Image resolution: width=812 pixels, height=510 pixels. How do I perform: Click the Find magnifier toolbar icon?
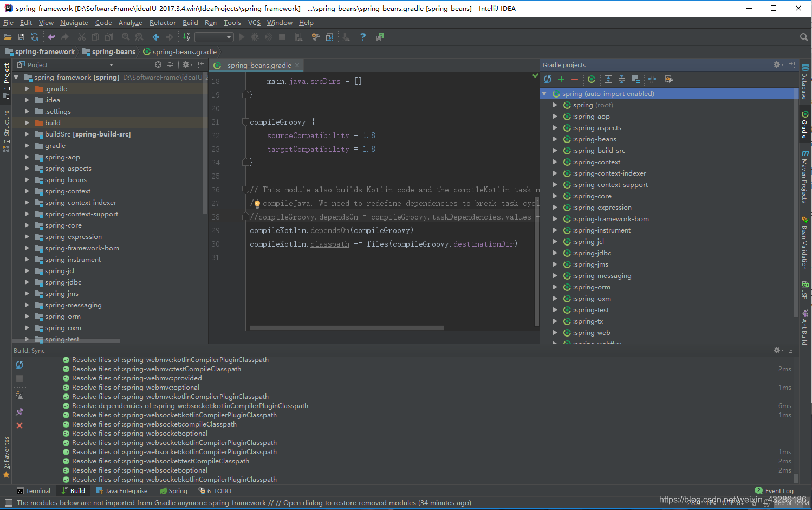tap(126, 37)
